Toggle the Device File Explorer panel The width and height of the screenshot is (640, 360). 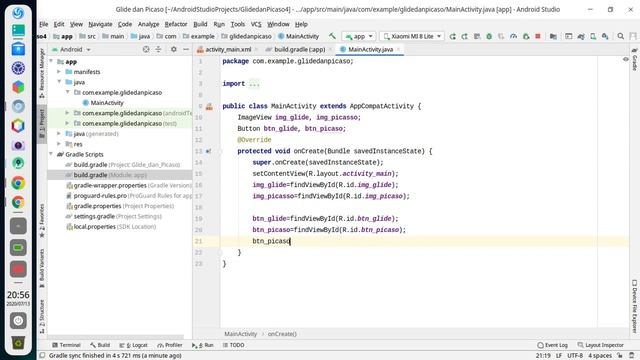click(x=634, y=306)
